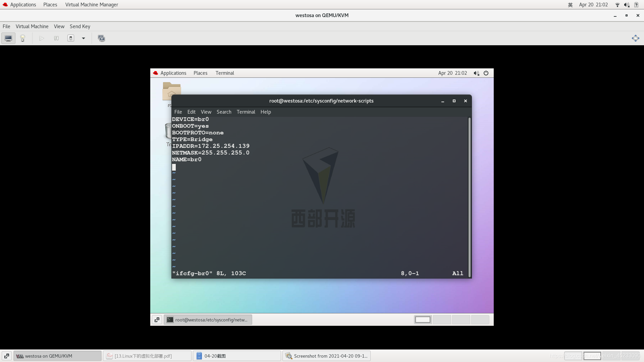Close the terminal window

[x=466, y=101]
